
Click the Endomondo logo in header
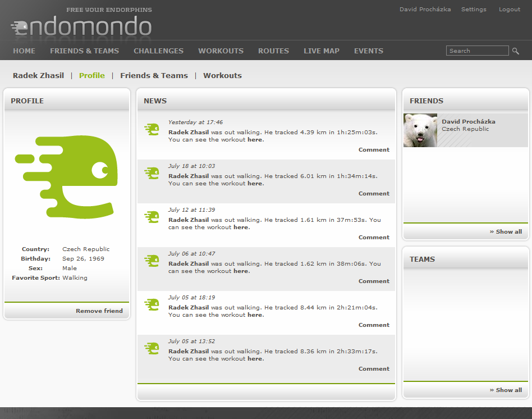click(81, 26)
